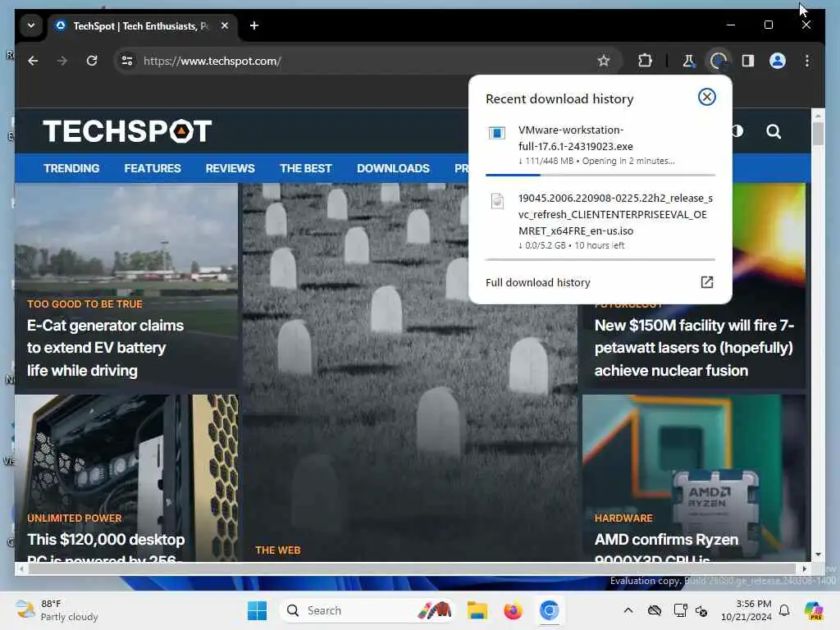Launch Firefox from the taskbar
The image size is (840, 630).
coord(513,610)
